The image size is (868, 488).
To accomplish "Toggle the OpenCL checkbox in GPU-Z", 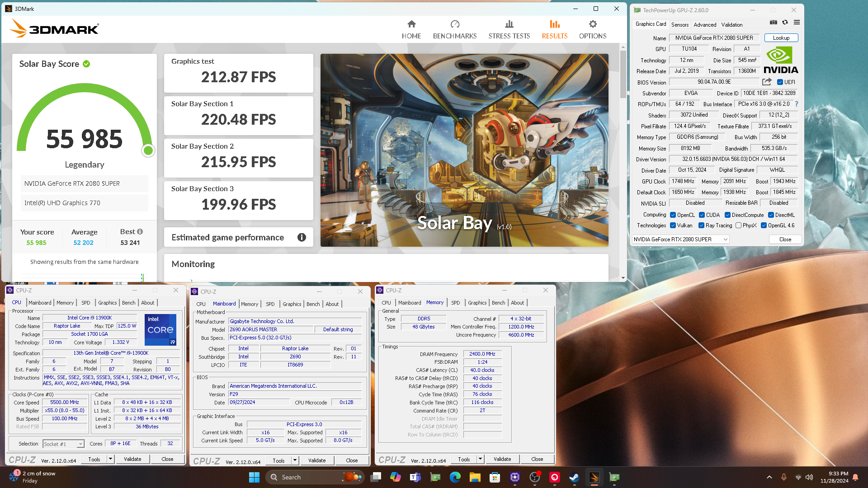I will [x=673, y=215].
